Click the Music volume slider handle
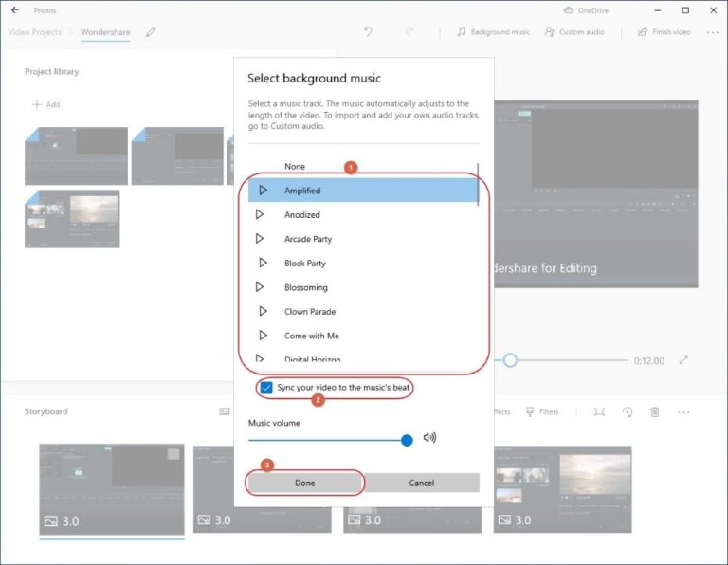728x565 pixels. (407, 440)
